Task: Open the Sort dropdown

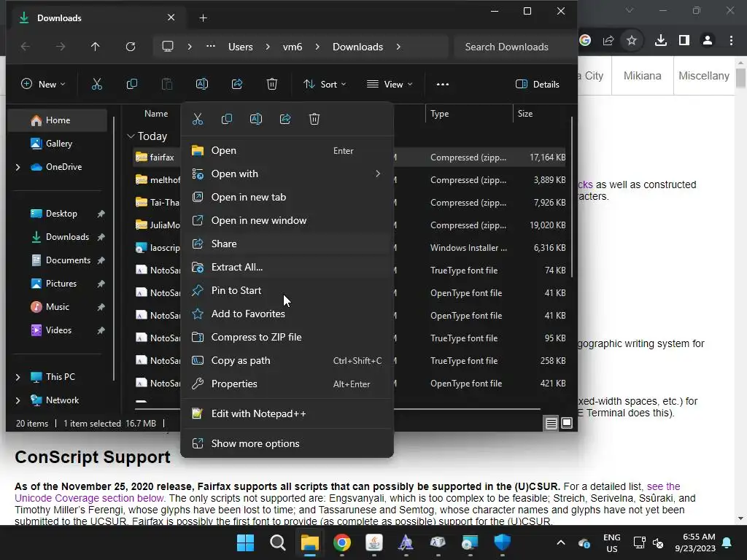Action: 325,85
